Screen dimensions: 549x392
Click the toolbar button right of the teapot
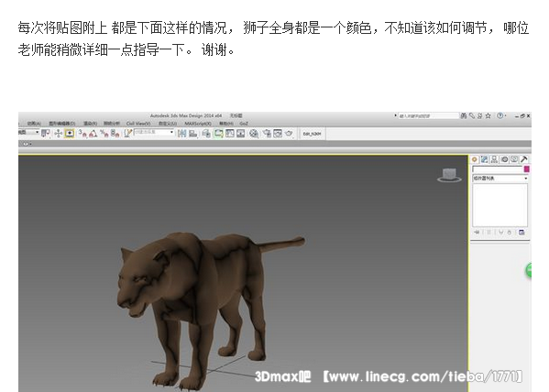coord(312,134)
